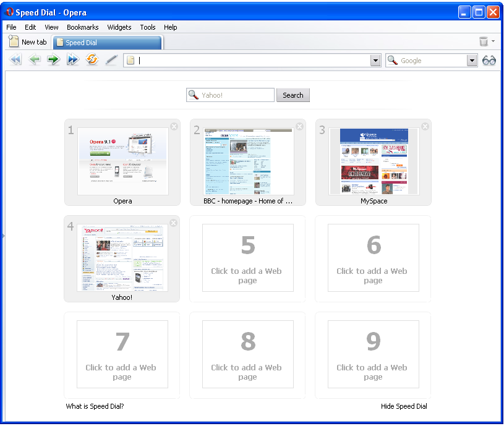504x426 pixels.
Task: Click the glasses icon beside the search box
Action: [x=489, y=61]
